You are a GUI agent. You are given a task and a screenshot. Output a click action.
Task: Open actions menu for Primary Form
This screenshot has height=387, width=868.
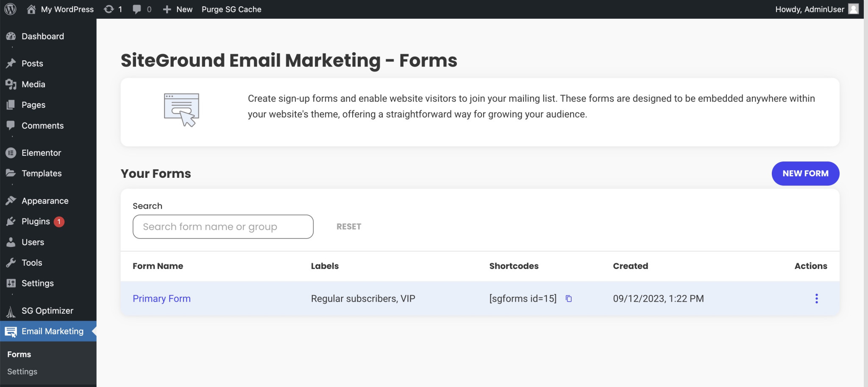pyautogui.click(x=816, y=298)
